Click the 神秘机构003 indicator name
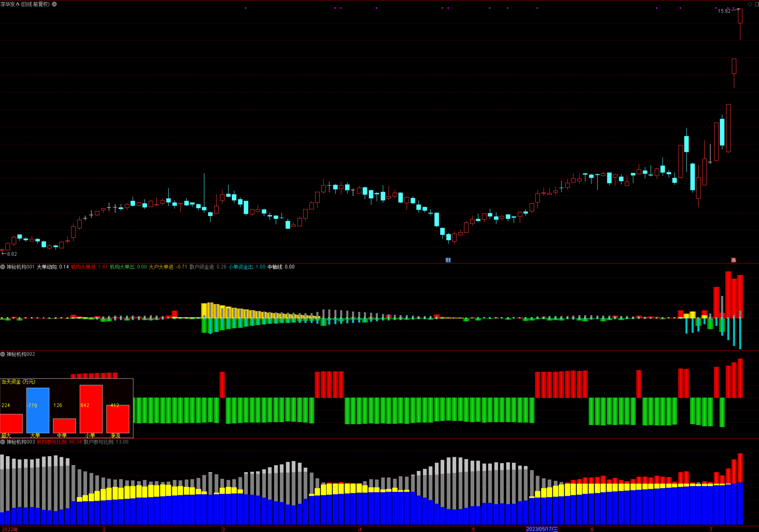This screenshot has height=532, width=759. pyautogui.click(x=21, y=442)
